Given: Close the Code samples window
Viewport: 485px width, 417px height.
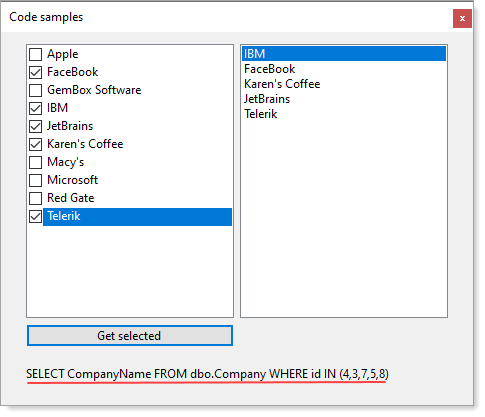Looking at the screenshot, I should (x=462, y=18).
